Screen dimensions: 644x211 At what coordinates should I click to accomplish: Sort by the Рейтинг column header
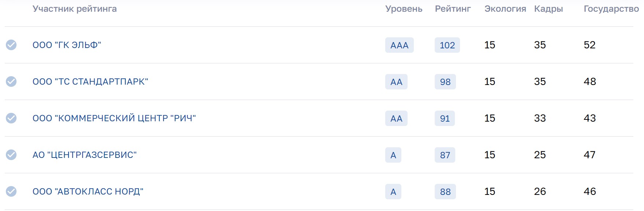point(453,9)
